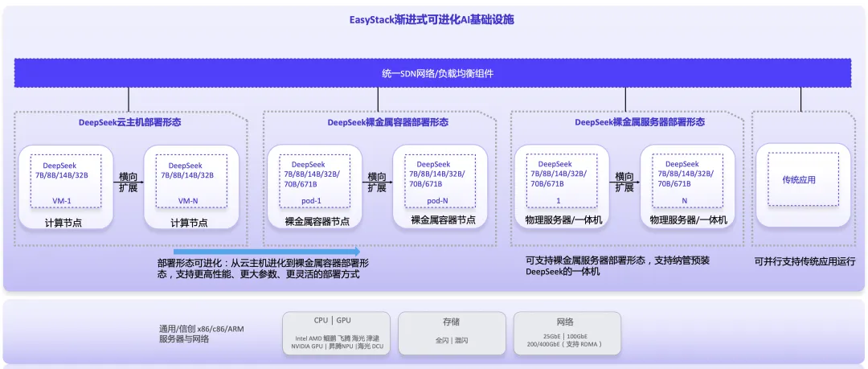The height and width of the screenshot is (369, 868).
Task: Click the DeepSeek model list in the pod-N box
Action: point(439,174)
